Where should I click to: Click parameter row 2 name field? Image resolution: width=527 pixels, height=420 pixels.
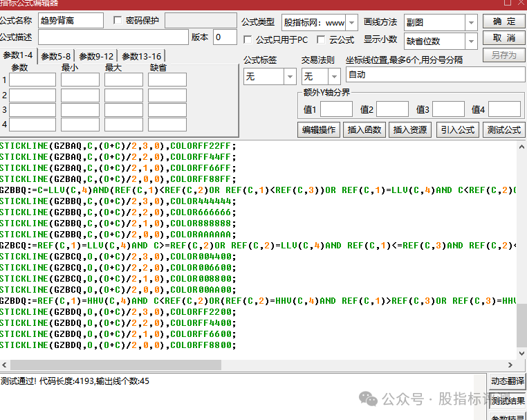[33, 95]
